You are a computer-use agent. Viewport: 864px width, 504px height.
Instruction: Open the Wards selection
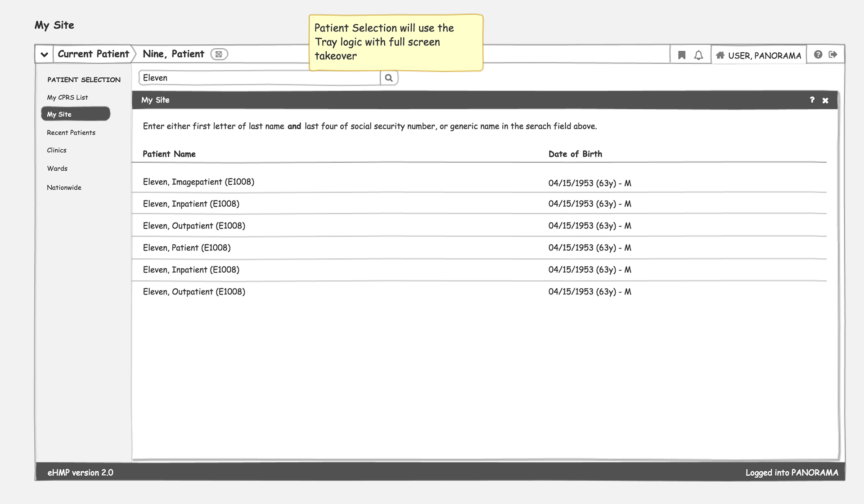(x=57, y=169)
